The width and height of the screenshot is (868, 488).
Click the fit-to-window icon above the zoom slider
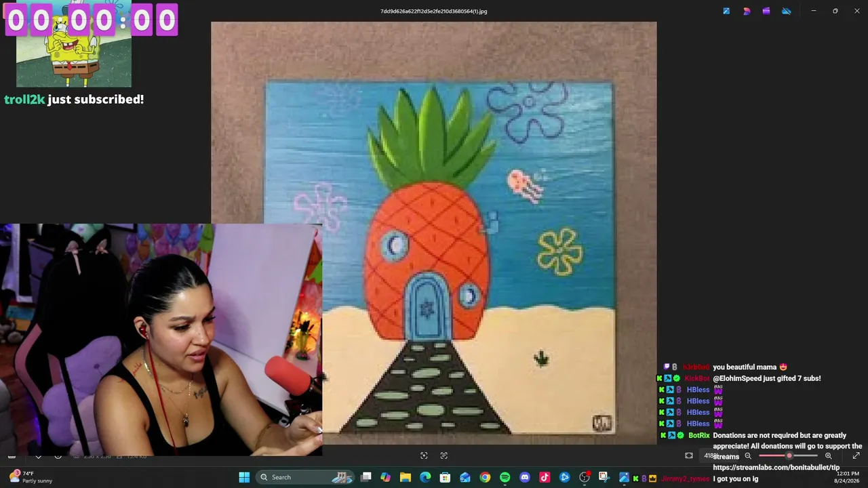[689, 455]
